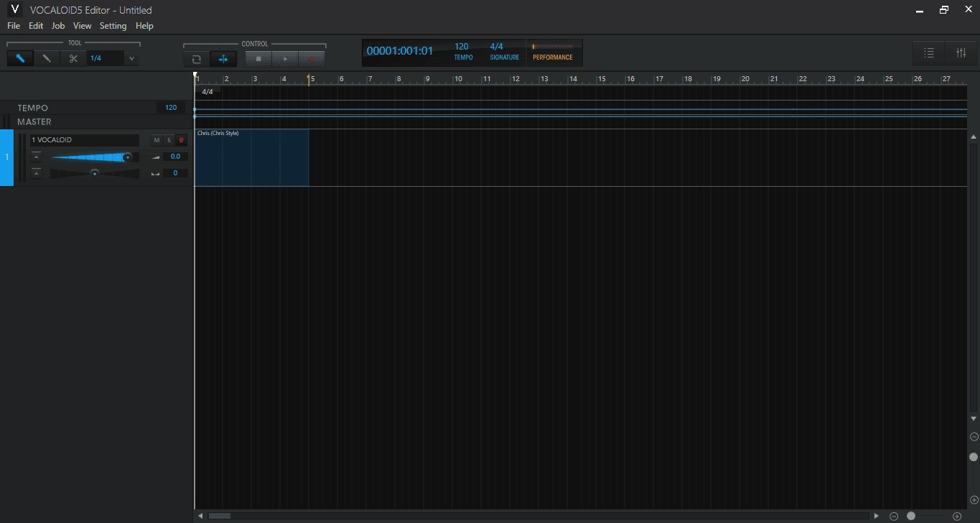Click the orange end marker at bar 5
Image resolution: width=980 pixels, height=523 pixels.
(309, 79)
